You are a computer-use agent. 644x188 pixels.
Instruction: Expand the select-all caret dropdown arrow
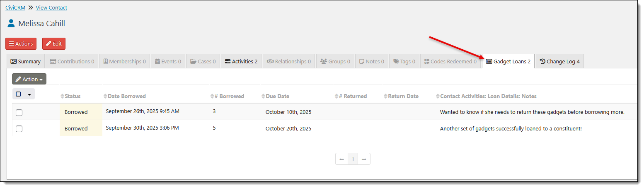(29, 94)
